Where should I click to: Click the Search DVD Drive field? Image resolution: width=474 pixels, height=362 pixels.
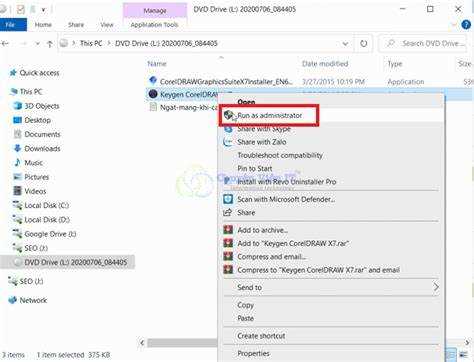(423, 43)
